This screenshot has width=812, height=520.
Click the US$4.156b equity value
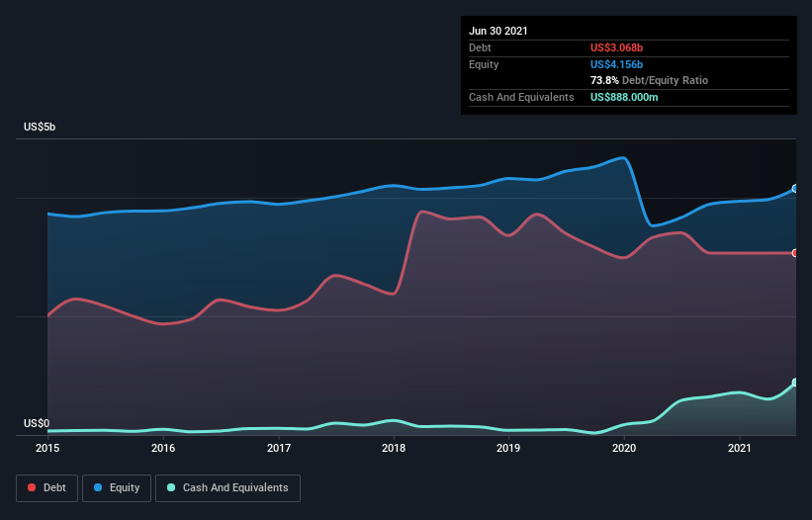[x=616, y=64]
